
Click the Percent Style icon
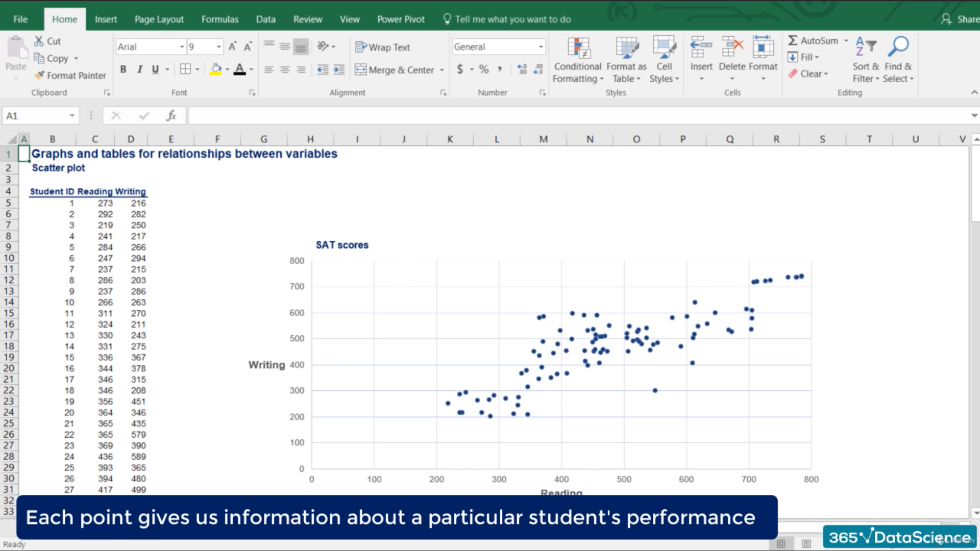click(483, 69)
